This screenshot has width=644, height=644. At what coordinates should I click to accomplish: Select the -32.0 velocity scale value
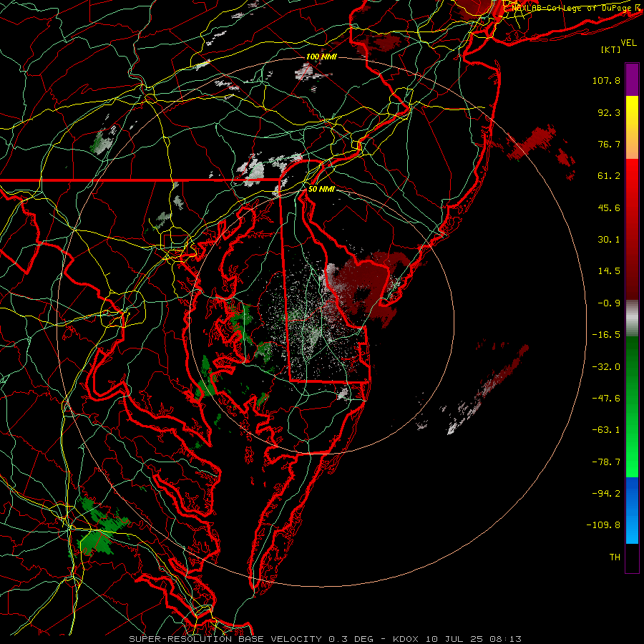click(x=606, y=367)
